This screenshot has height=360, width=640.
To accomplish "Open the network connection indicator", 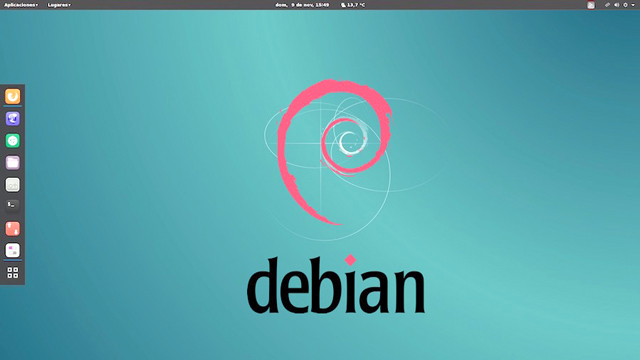I will click(x=607, y=5).
